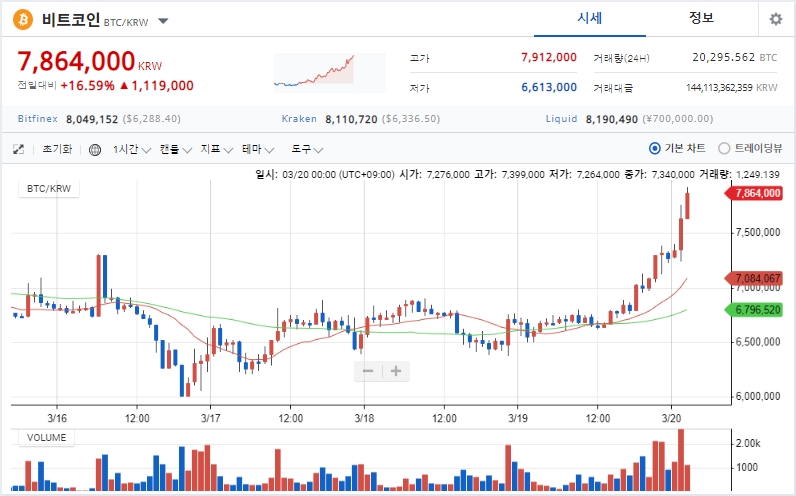The width and height of the screenshot is (796, 496).
Task: Click the mini price sparkline thumbnail
Action: (x=314, y=69)
